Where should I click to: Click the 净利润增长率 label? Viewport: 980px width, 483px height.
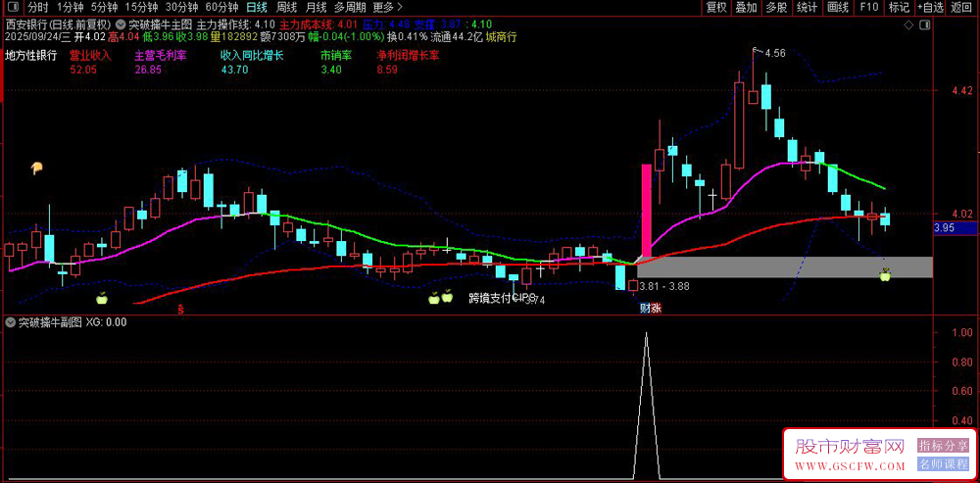(408, 55)
